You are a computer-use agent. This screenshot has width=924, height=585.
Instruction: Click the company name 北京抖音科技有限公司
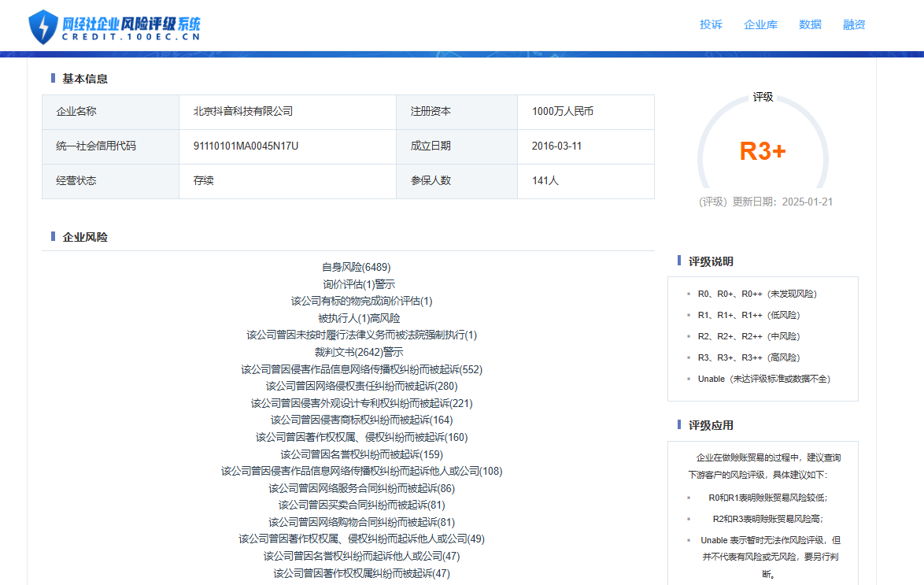click(243, 112)
